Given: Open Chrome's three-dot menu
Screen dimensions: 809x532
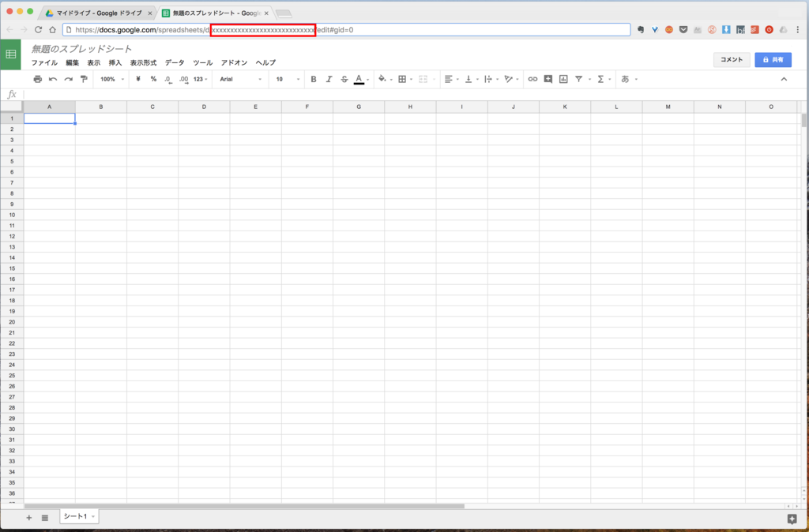Looking at the screenshot, I should pyautogui.click(x=798, y=30).
